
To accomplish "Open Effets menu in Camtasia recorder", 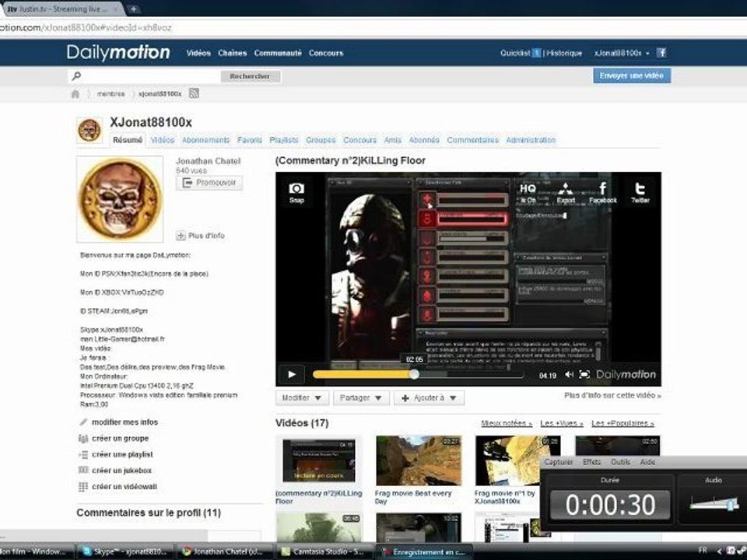I will coord(591,462).
